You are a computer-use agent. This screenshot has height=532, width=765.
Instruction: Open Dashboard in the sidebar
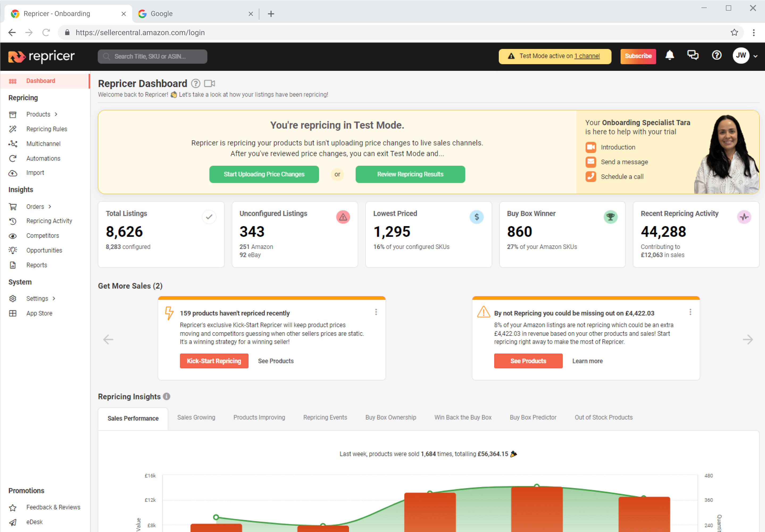coord(45,81)
